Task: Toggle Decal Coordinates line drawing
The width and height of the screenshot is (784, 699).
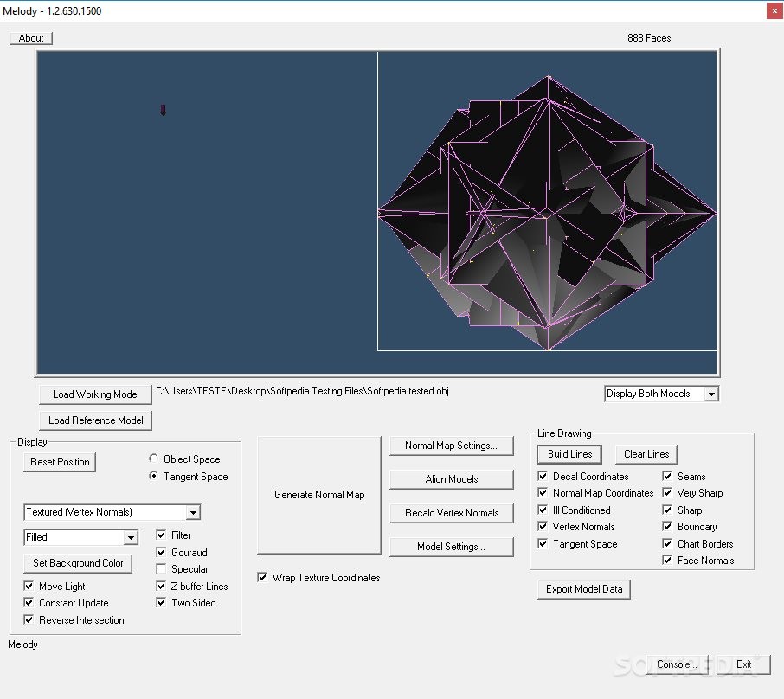Action: [x=543, y=476]
